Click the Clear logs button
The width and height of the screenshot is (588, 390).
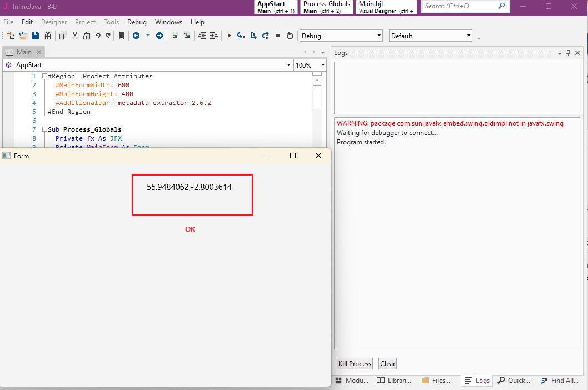(x=387, y=364)
